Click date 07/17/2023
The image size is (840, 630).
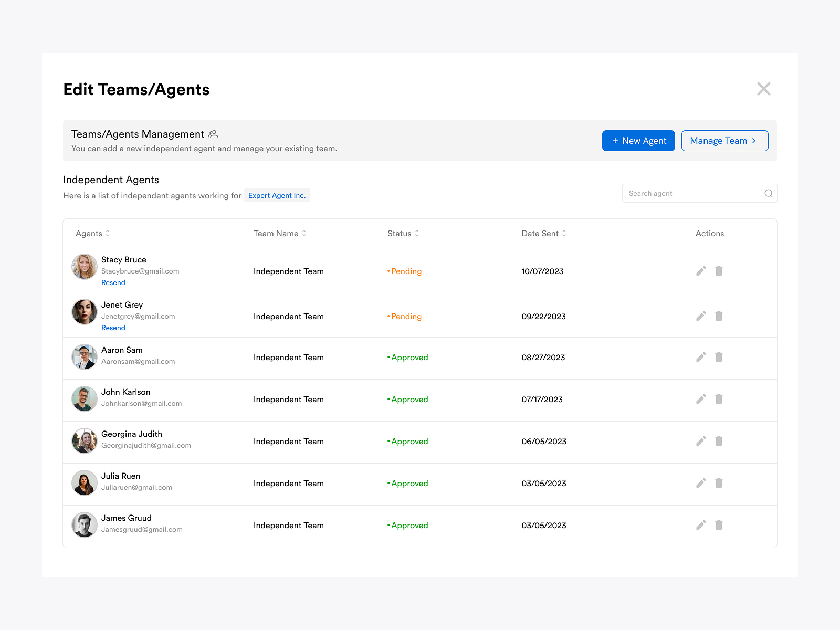(542, 400)
